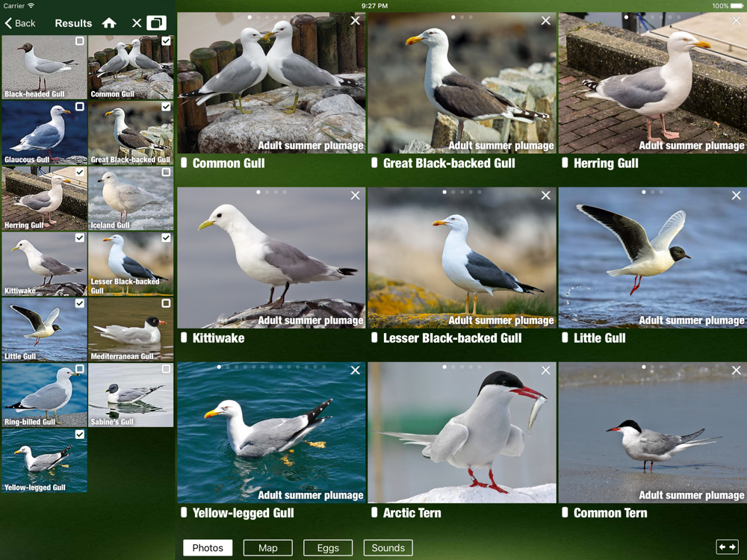Uncheck Yellow-legged Gull in results list
Screen dimensions: 747x560
tap(80, 435)
